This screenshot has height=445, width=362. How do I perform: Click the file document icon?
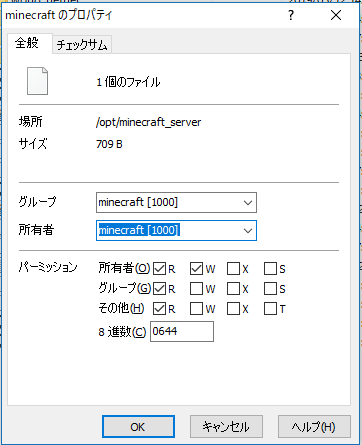(x=37, y=81)
